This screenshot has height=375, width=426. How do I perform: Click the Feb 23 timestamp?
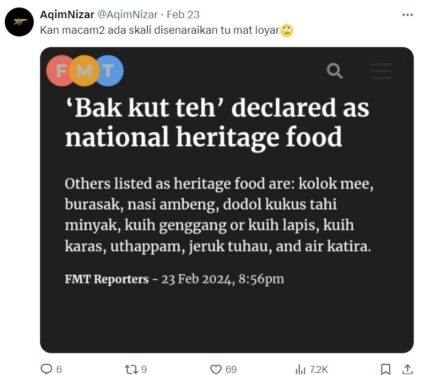click(x=183, y=15)
